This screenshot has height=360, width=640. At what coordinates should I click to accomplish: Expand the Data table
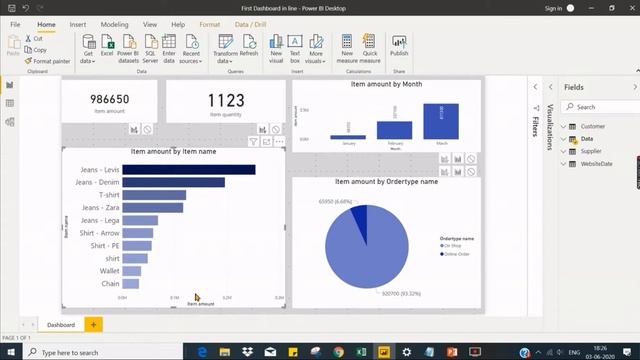click(x=564, y=139)
